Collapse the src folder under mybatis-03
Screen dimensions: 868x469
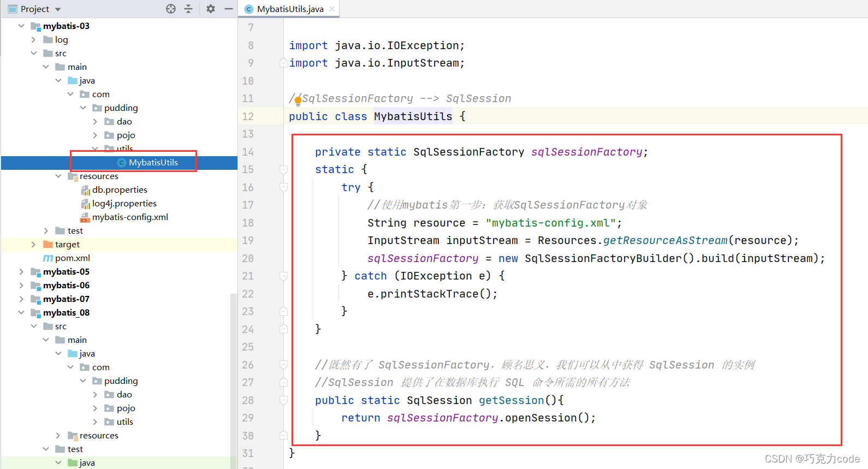(33, 53)
